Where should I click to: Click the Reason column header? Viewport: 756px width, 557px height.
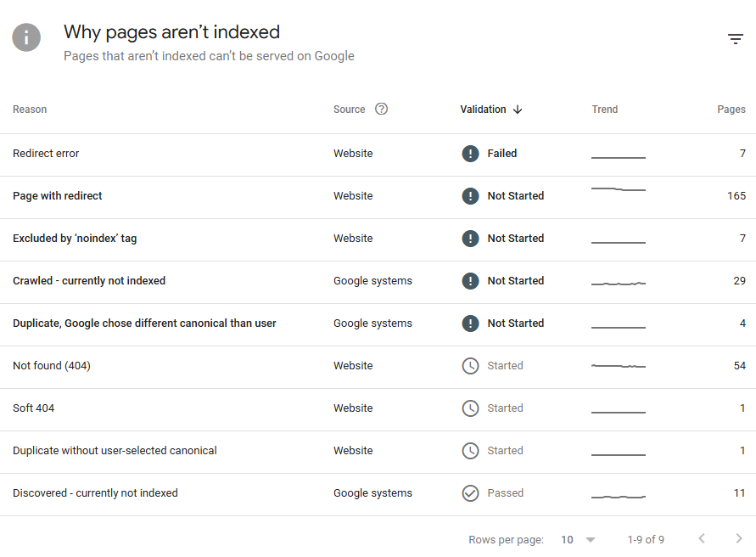pos(30,110)
